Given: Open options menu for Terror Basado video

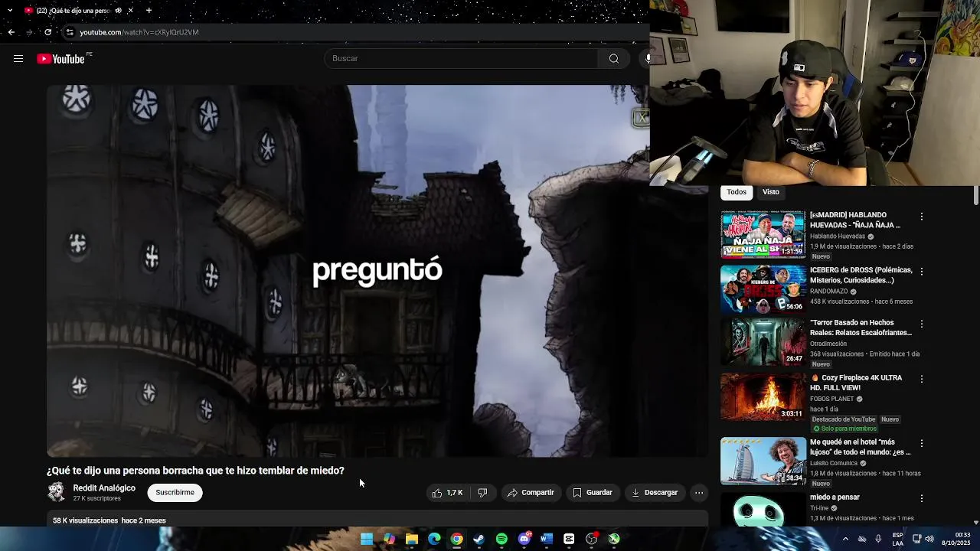Looking at the screenshot, I should pyautogui.click(x=922, y=324).
